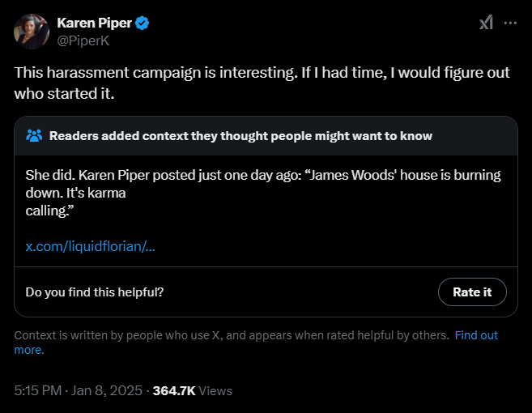Click the word 'Views' label

(215, 390)
